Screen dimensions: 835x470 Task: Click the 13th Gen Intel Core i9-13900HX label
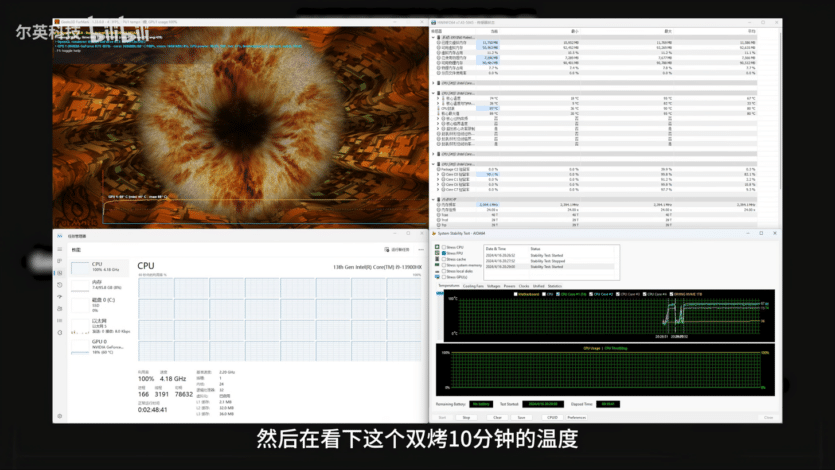coord(378,267)
